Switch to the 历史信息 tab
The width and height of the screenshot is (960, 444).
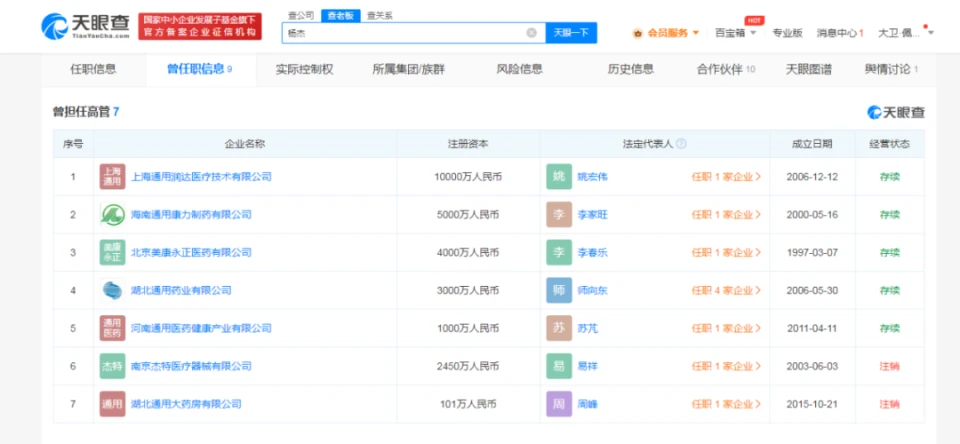coord(630,69)
